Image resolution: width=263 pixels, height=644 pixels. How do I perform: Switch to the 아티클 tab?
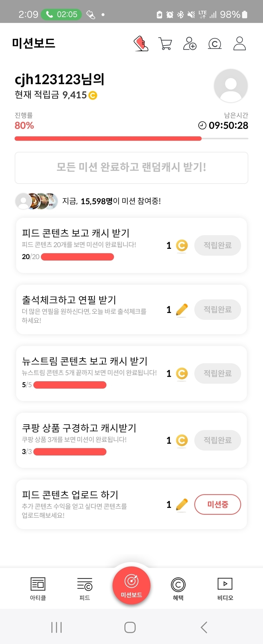point(38,588)
